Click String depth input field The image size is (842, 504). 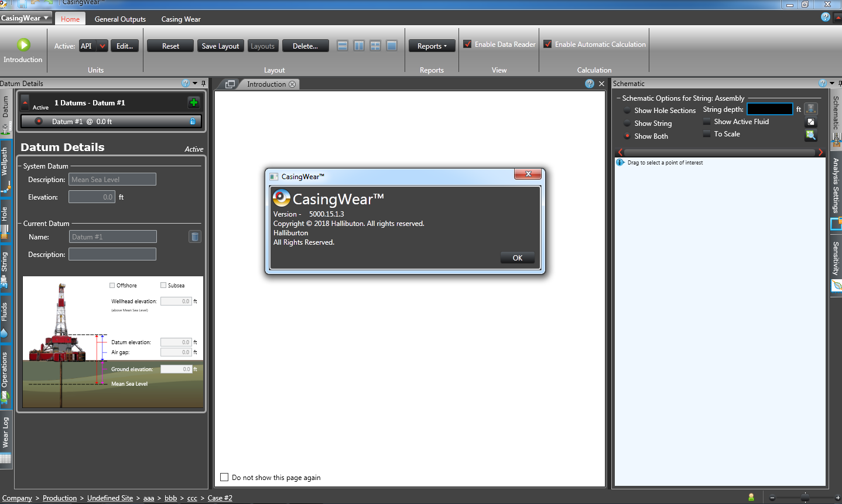point(770,109)
